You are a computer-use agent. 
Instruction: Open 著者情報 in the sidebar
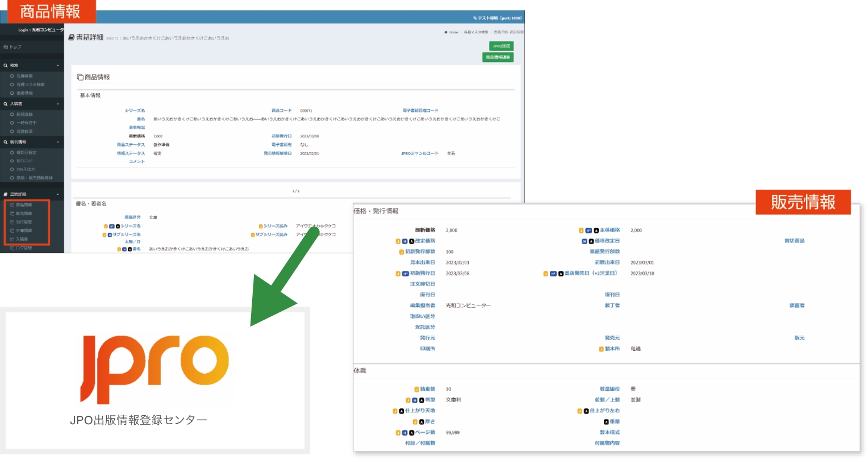(24, 93)
